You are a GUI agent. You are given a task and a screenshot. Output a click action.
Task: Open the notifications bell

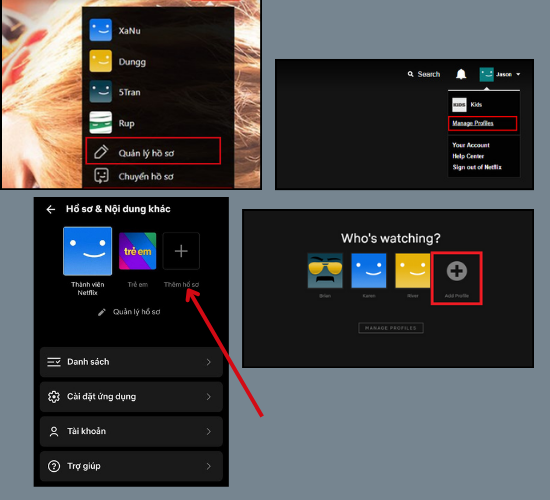(x=461, y=74)
